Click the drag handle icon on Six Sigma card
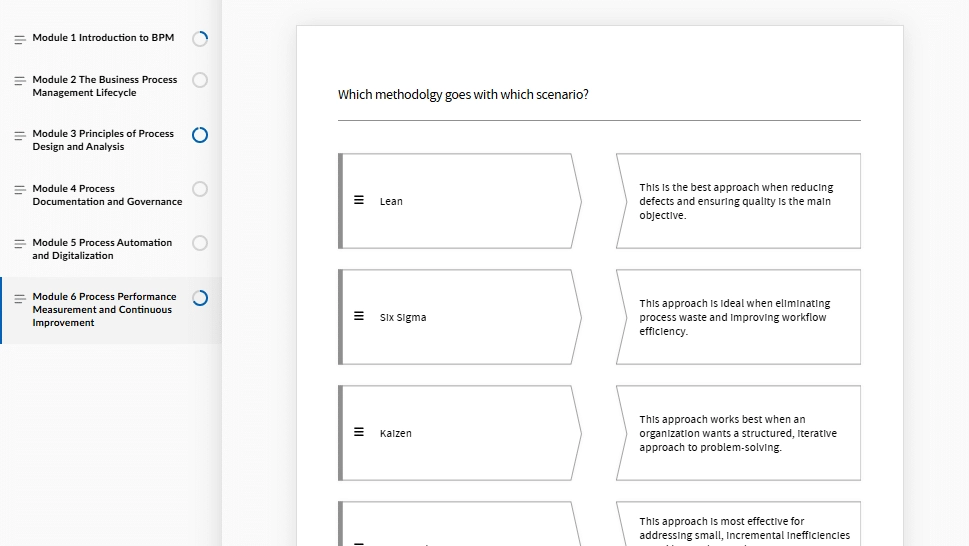Screen dimensions: 969x546 tap(358, 316)
